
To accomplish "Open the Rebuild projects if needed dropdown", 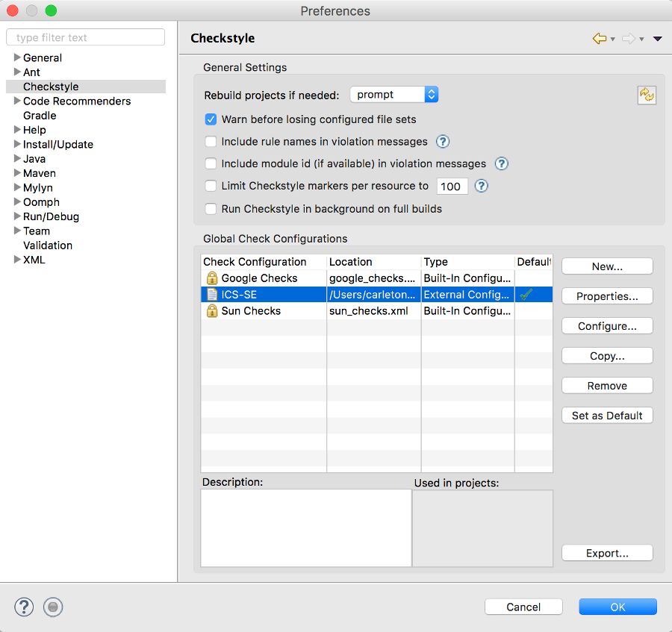I will tap(393, 94).
